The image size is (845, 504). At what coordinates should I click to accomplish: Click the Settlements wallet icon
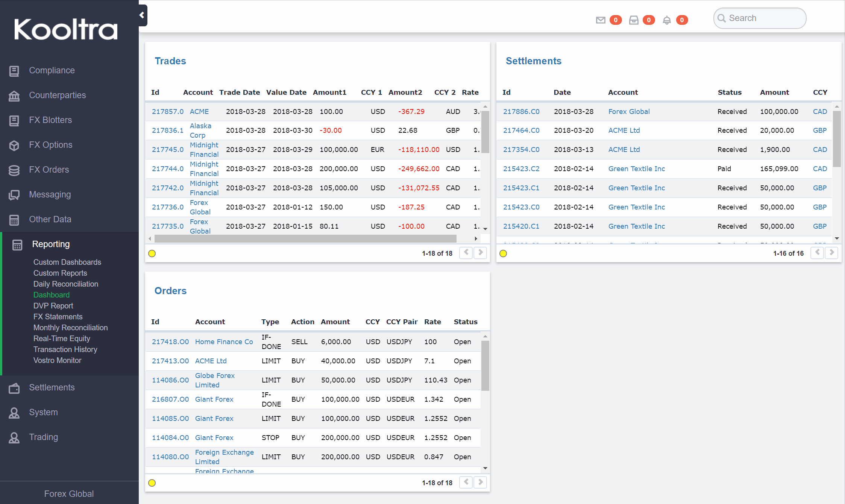point(14,388)
